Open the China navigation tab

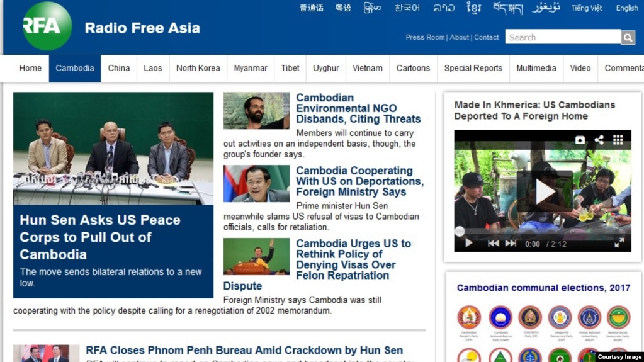tap(119, 68)
